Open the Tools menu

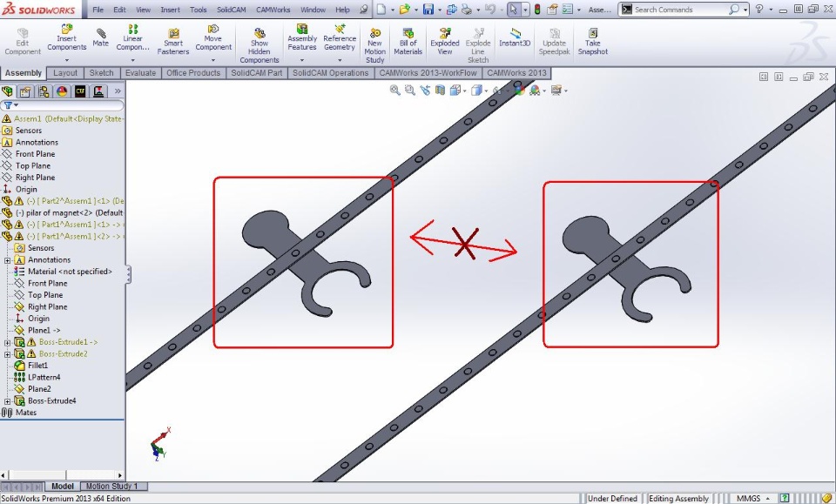[199, 10]
